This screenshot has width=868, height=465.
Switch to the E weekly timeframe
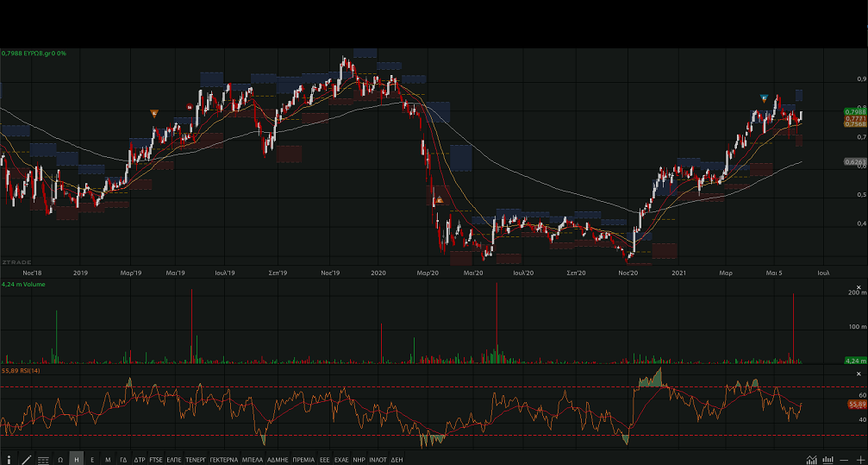tap(92, 460)
